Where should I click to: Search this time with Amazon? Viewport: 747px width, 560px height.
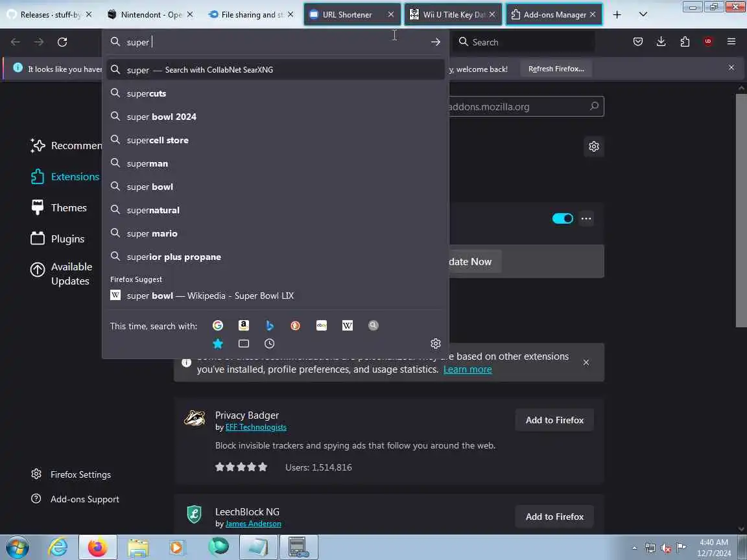pos(243,326)
